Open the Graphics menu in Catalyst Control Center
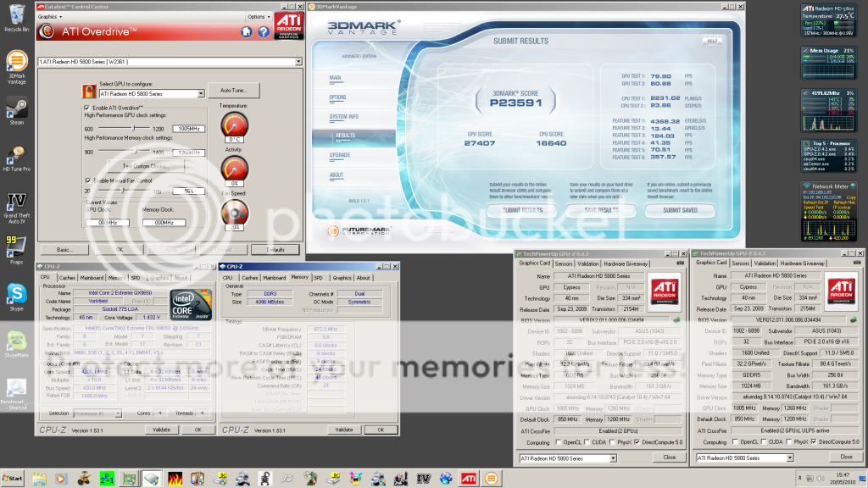The width and height of the screenshot is (868, 488). click(x=50, y=17)
